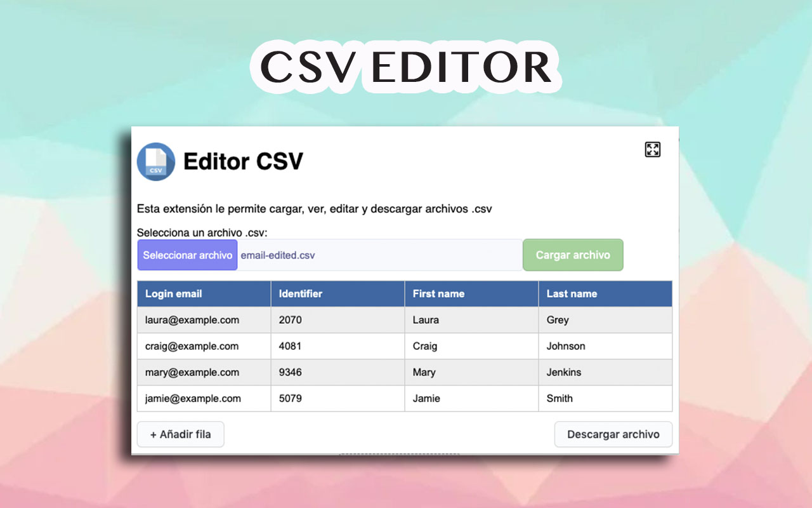This screenshot has height=508, width=812.
Task: Select the first name cell Craig
Action: 472,346
